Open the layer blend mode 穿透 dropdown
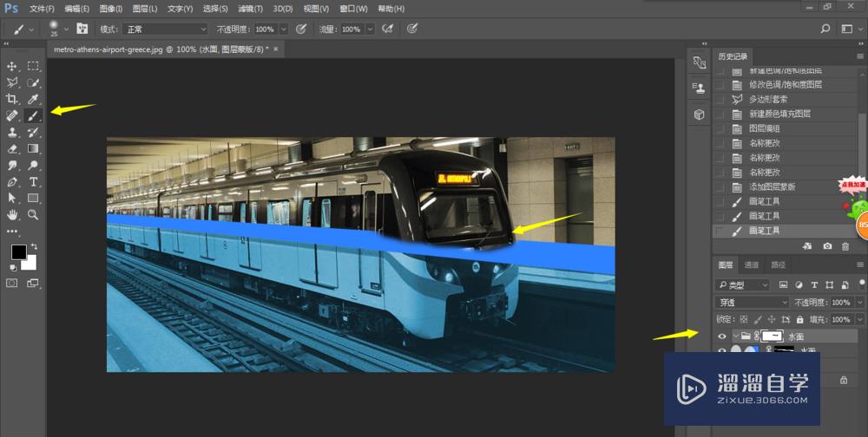The image size is (868, 437). (752, 303)
